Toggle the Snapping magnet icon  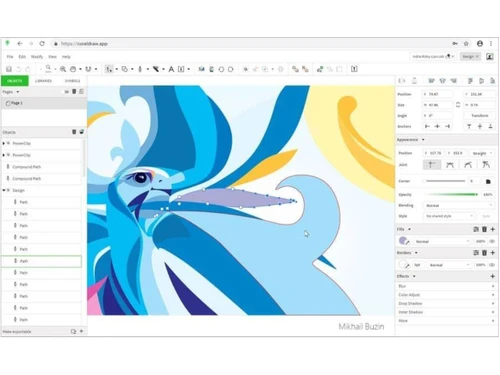coord(88,69)
